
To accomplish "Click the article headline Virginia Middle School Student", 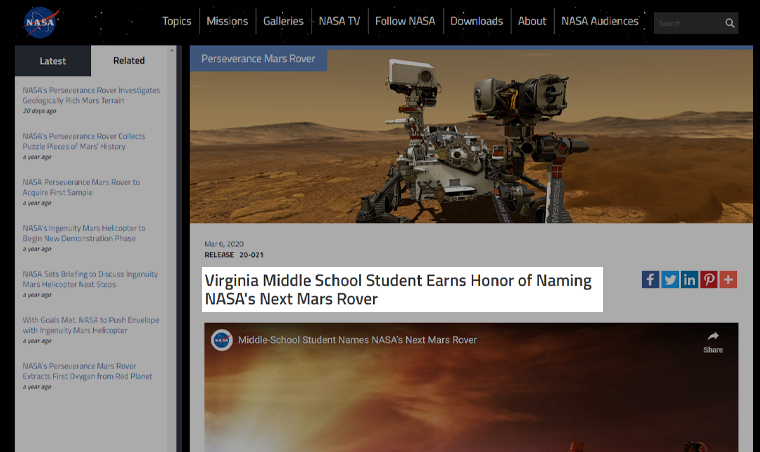I will click(398, 290).
